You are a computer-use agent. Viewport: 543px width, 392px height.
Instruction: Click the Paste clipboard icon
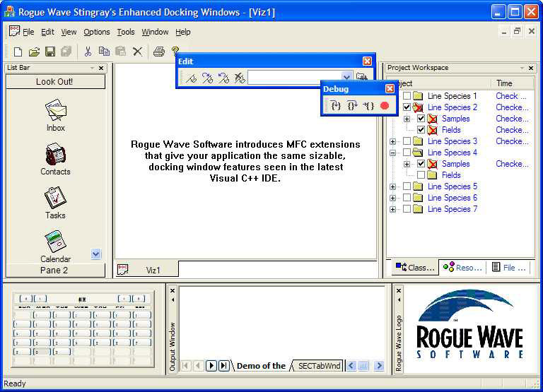120,51
